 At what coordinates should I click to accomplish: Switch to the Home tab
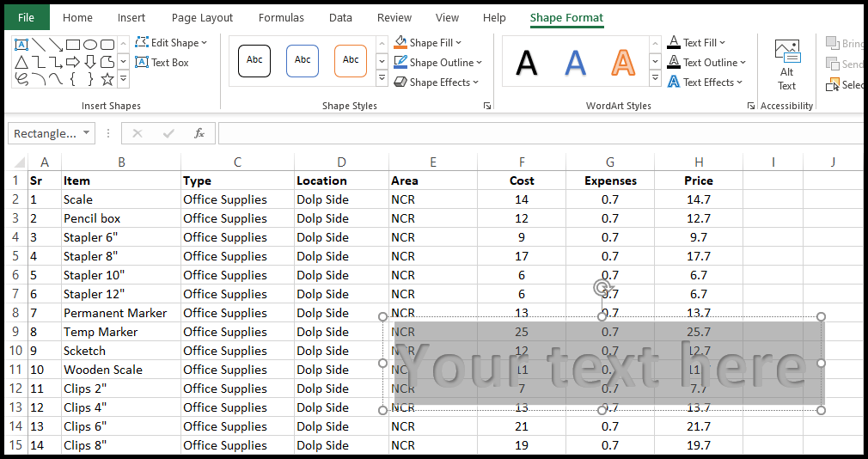(x=77, y=18)
